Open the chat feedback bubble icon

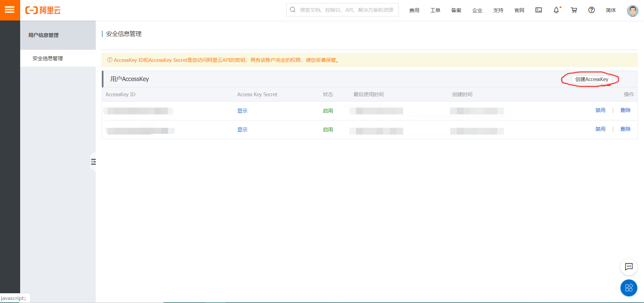click(x=629, y=267)
